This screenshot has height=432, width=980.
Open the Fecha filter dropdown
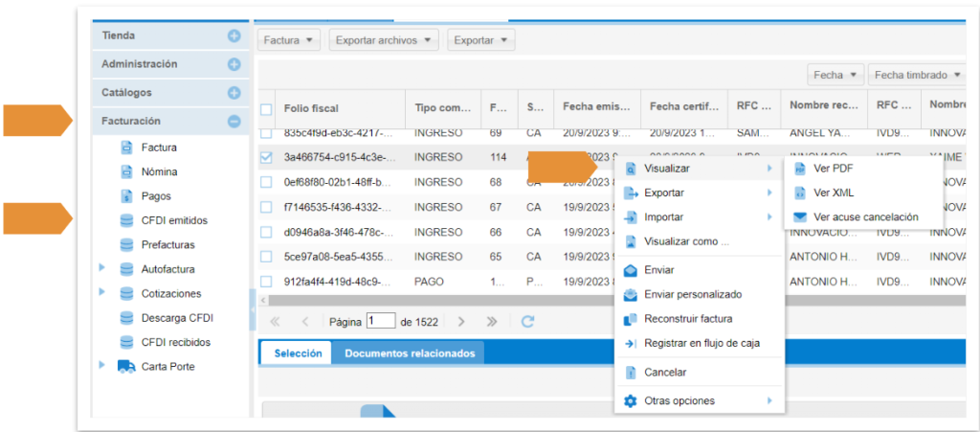[835, 75]
